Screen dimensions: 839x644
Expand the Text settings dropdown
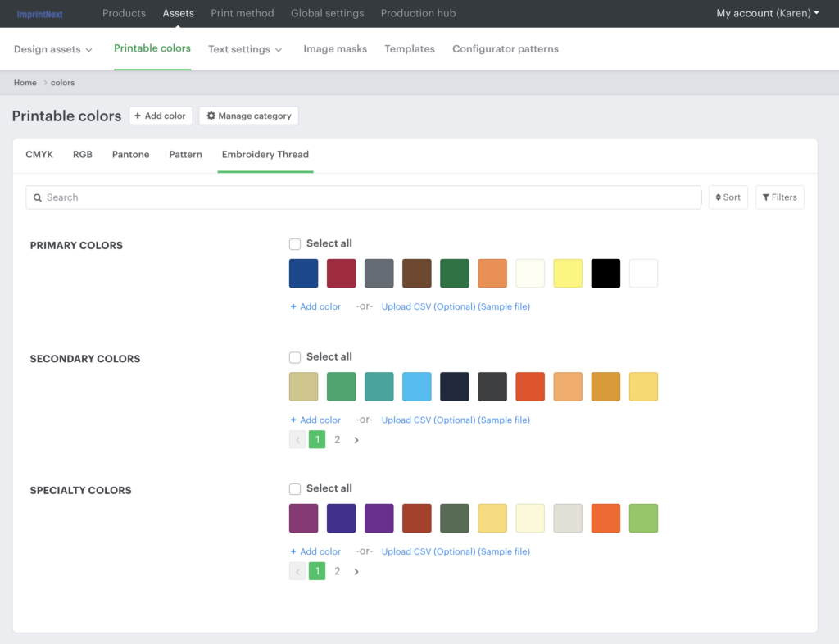[245, 49]
